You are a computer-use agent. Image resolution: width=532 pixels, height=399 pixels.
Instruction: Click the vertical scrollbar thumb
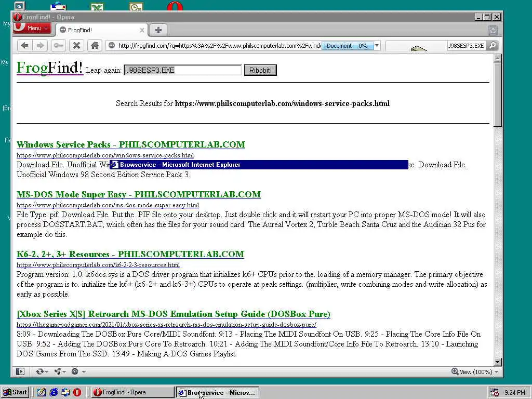pyautogui.click(x=497, y=95)
